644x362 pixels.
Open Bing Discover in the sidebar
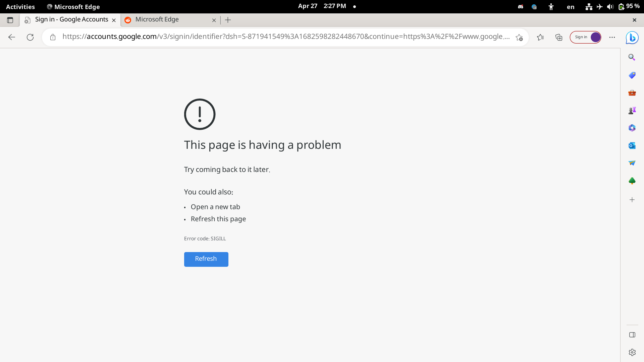[x=632, y=37]
